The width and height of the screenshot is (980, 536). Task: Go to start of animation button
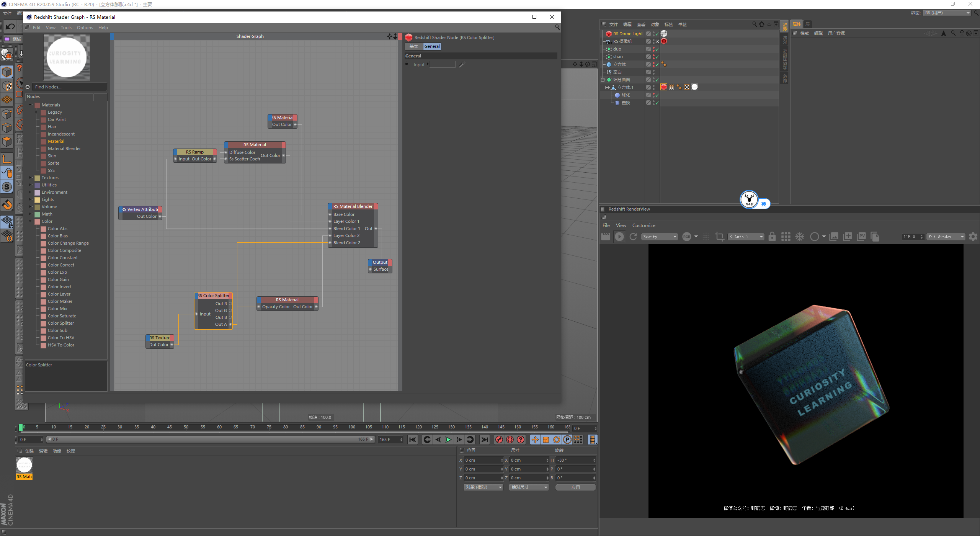click(x=412, y=440)
